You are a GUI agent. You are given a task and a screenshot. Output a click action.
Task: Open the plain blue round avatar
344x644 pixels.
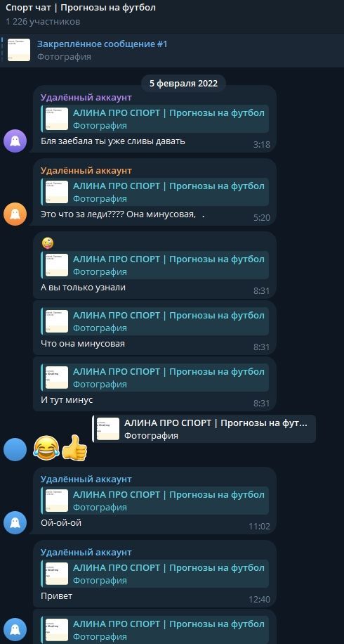tap(15, 449)
